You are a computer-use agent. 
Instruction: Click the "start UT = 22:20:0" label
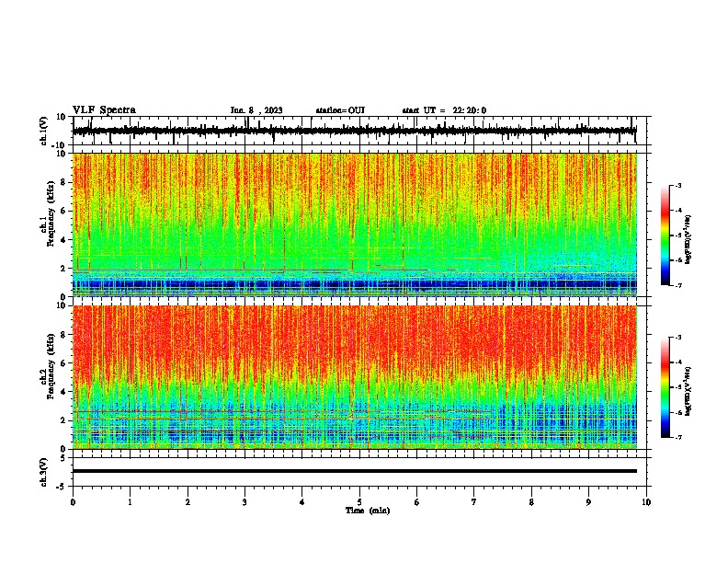pos(444,110)
